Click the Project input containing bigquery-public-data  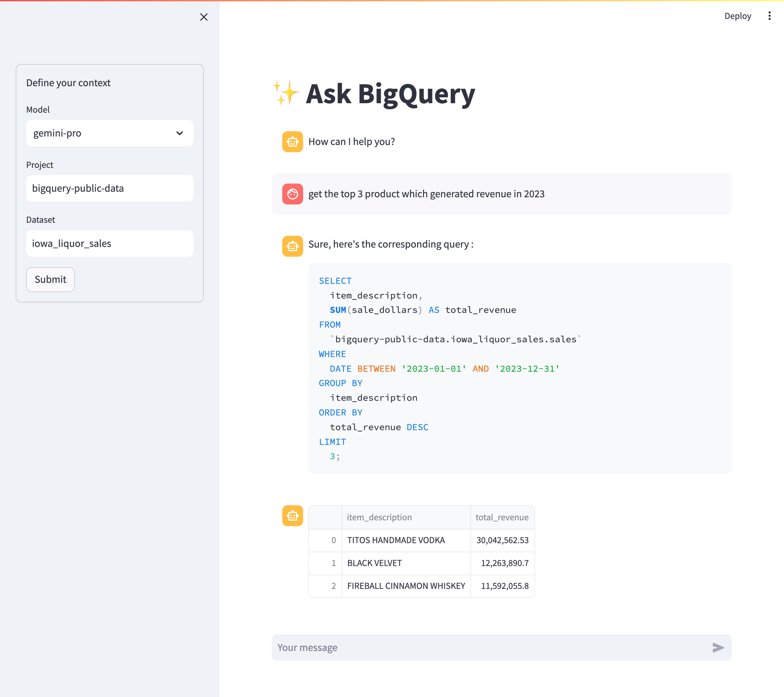(109, 188)
